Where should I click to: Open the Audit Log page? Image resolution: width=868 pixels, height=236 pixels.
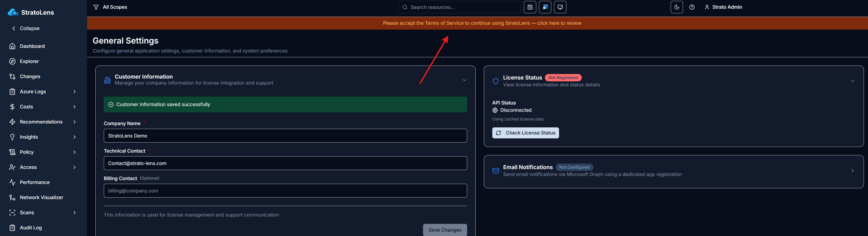tap(31, 228)
